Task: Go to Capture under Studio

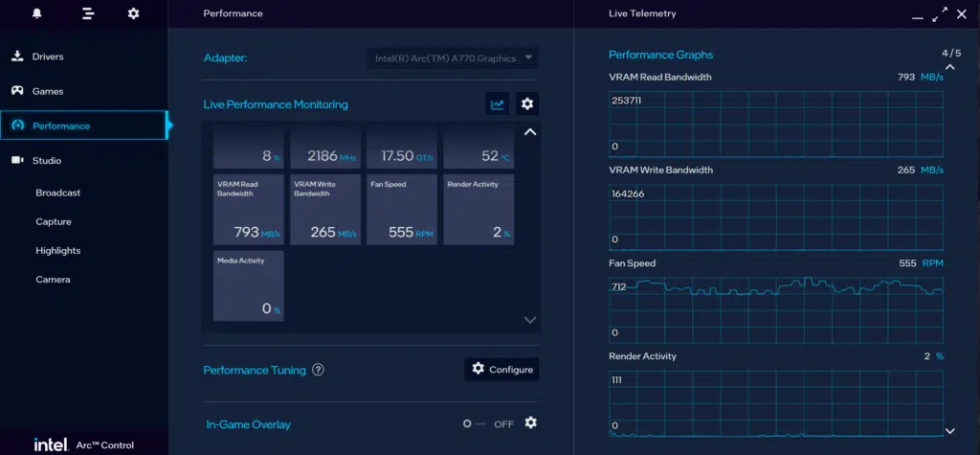Action: pyautogui.click(x=54, y=221)
